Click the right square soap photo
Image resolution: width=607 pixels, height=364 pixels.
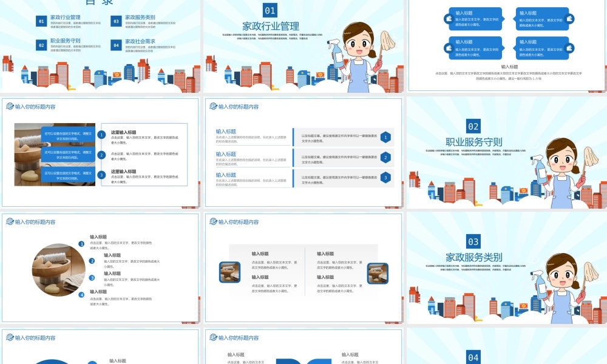click(378, 273)
